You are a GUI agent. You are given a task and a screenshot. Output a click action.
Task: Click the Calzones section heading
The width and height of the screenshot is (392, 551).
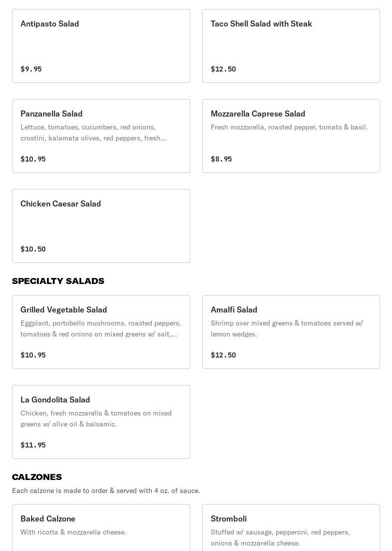pyautogui.click(x=37, y=477)
